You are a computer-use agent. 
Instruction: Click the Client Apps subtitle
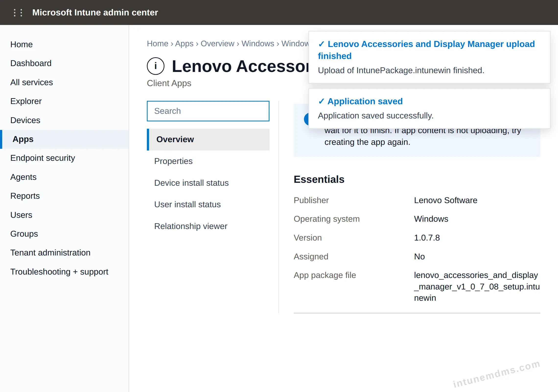(169, 83)
